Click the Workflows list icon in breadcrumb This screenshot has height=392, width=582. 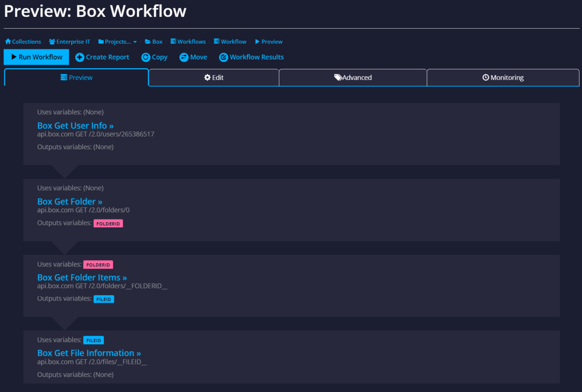coord(173,42)
